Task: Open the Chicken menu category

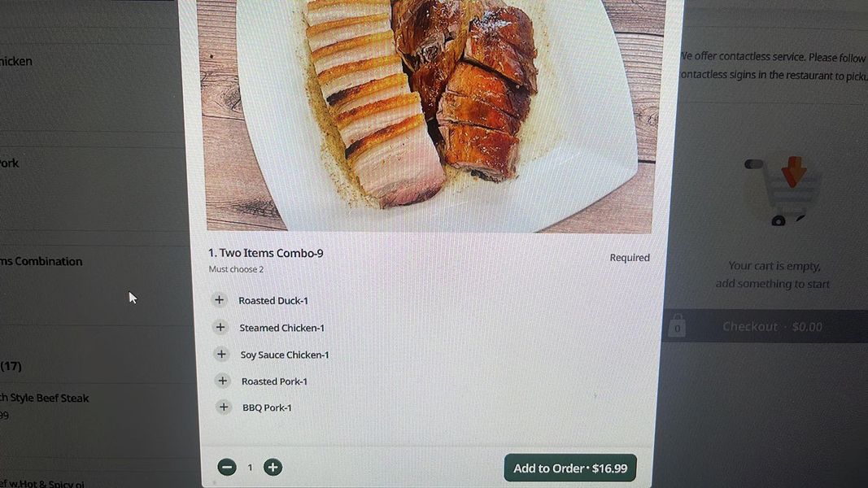Action: (16, 62)
